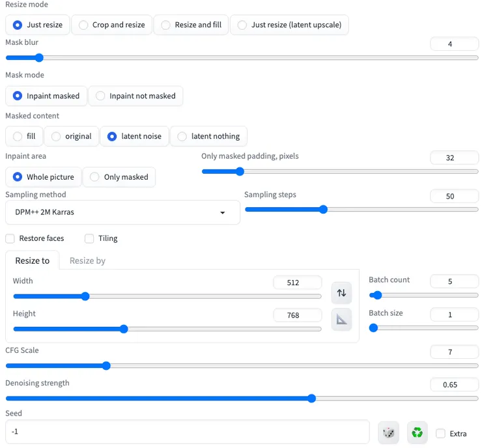Choose Inpaint not masked mask mode
Viewport: 482px width, 448px height.
tap(135, 96)
